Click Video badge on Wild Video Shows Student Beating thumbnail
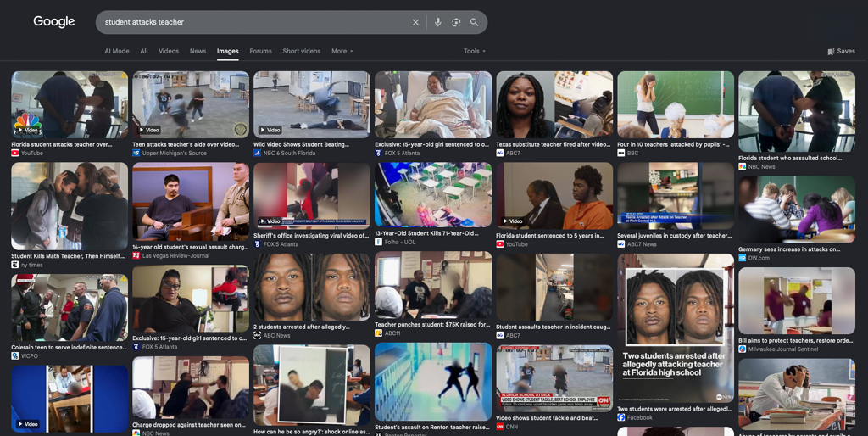The width and height of the screenshot is (868, 436). coord(270,130)
